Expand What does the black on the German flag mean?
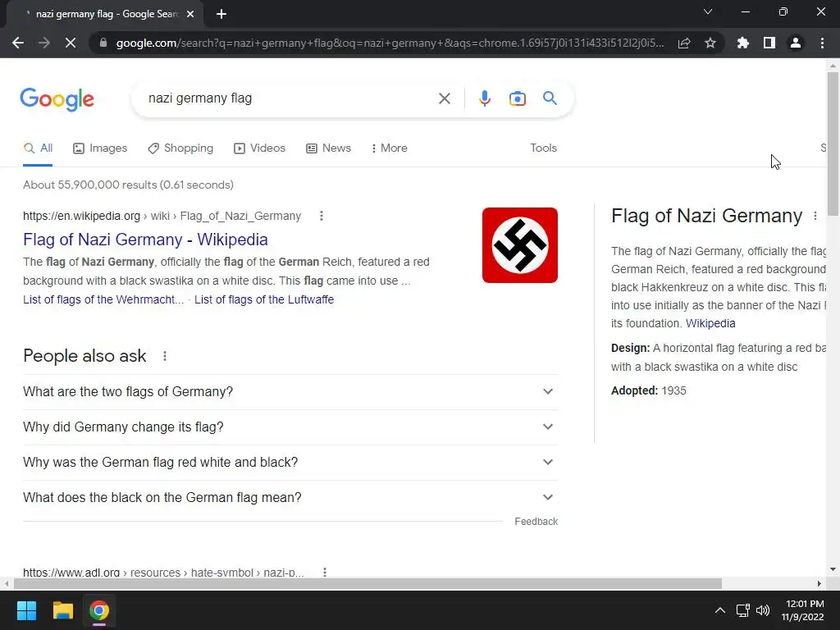 (290, 498)
